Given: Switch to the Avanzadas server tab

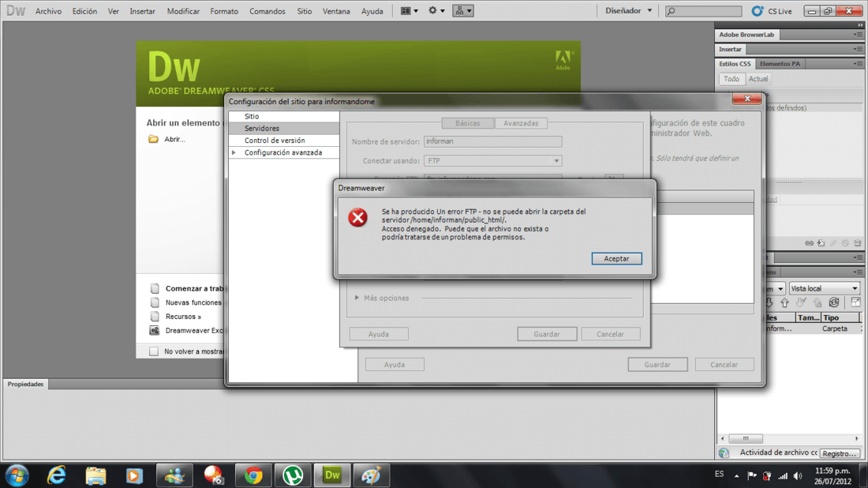Looking at the screenshot, I should click(521, 123).
